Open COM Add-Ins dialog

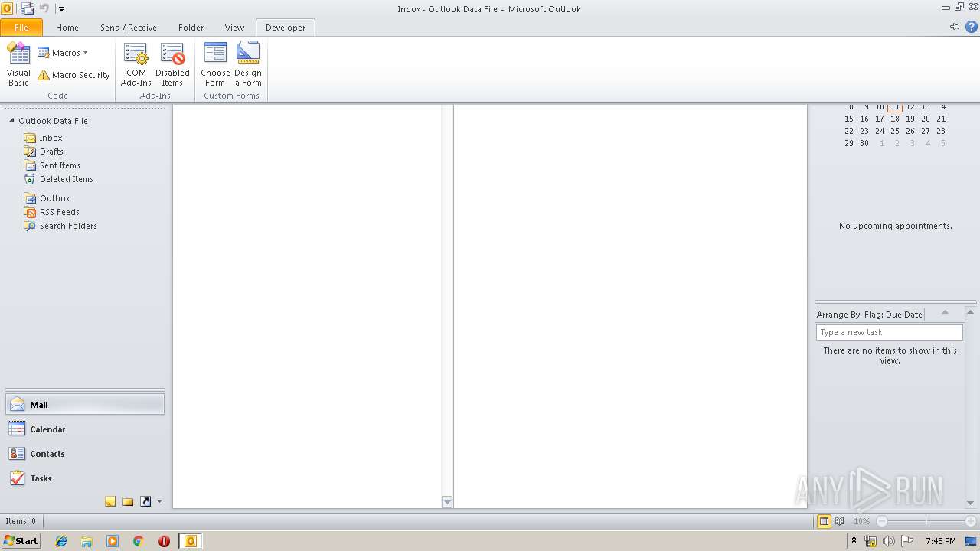click(136, 64)
